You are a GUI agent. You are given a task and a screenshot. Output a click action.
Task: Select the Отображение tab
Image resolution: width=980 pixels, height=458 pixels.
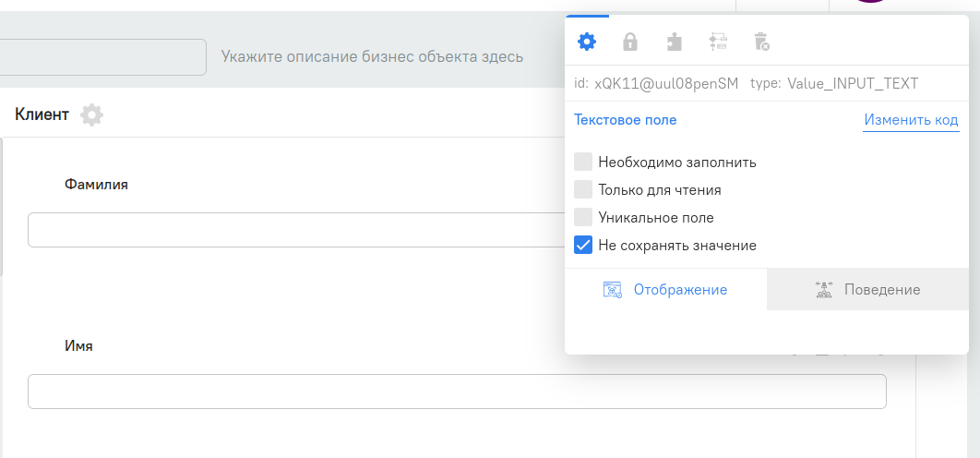(679, 290)
